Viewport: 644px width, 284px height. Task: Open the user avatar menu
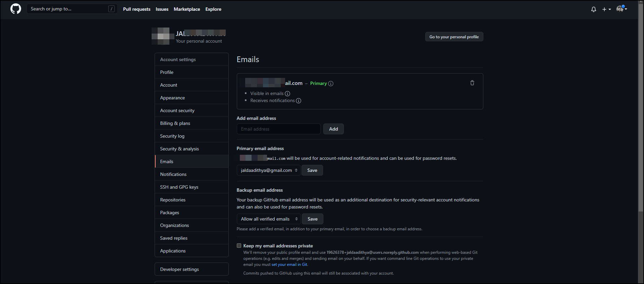(x=621, y=9)
